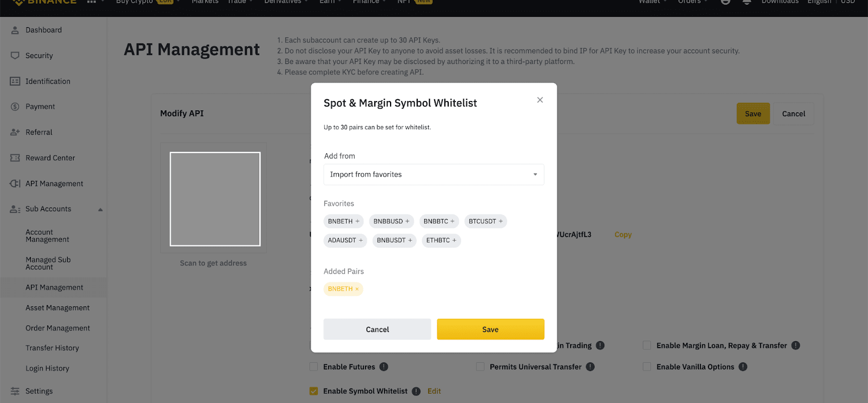
Task: Click the Dashboard sidebar icon
Action: pyautogui.click(x=15, y=30)
